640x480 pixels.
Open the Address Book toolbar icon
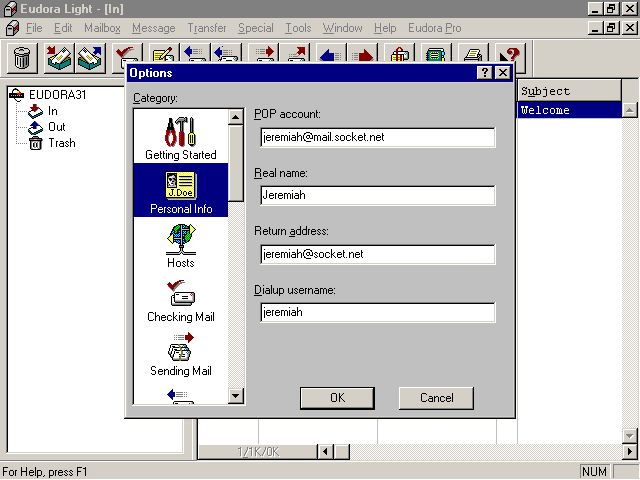[x=436, y=54]
